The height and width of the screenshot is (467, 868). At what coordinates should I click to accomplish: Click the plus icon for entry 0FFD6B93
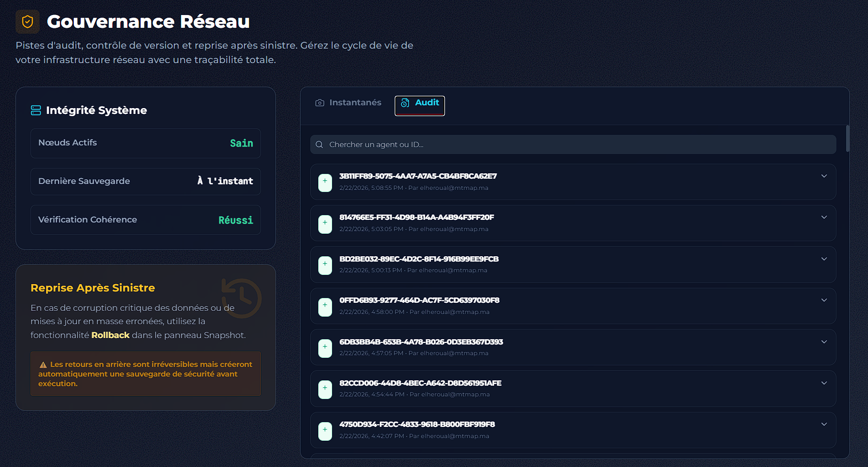click(325, 307)
